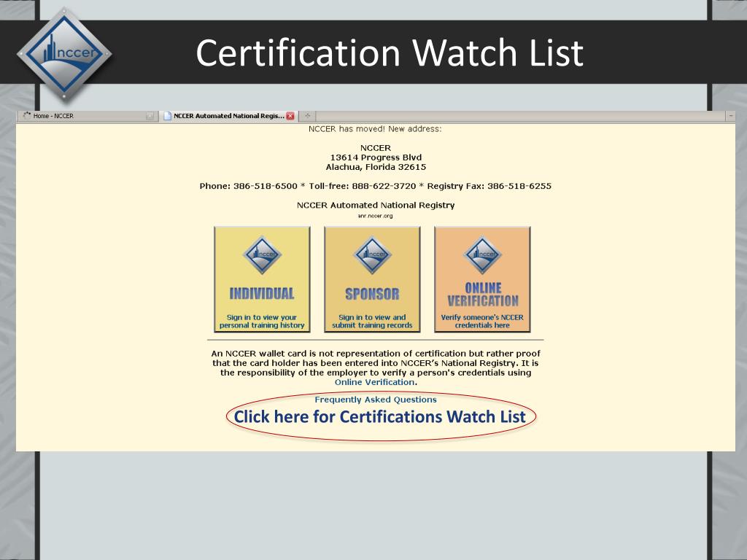This screenshot has height=560, width=747.
Task: Switch to the Home - NCCER tab
Action: (x=88, y=116)
